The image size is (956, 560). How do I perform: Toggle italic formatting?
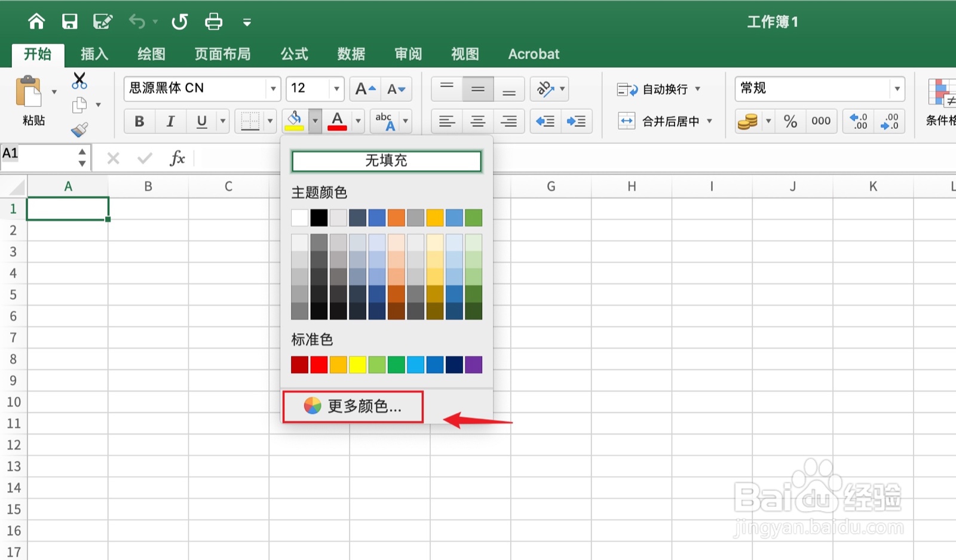click(170, 121)
